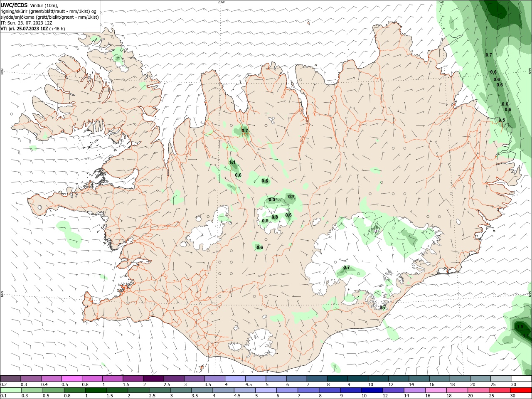532x399 pixels.
Task: Pick the violet swatch above 12 in lower legend
Action: [393, 390]
